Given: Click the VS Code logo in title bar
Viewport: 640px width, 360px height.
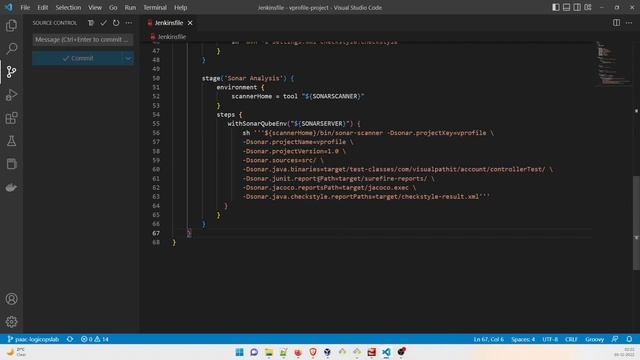Looking at the screenshot, I should point(9,7).
